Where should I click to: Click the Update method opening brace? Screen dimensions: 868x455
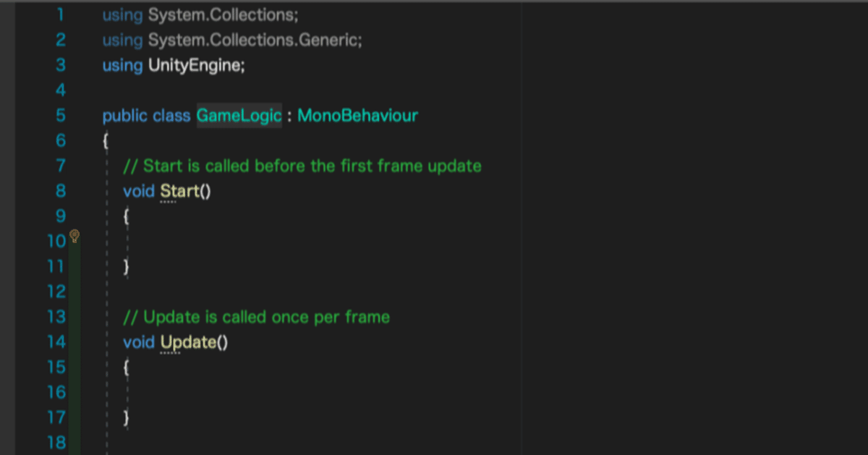tap(127, 367)
